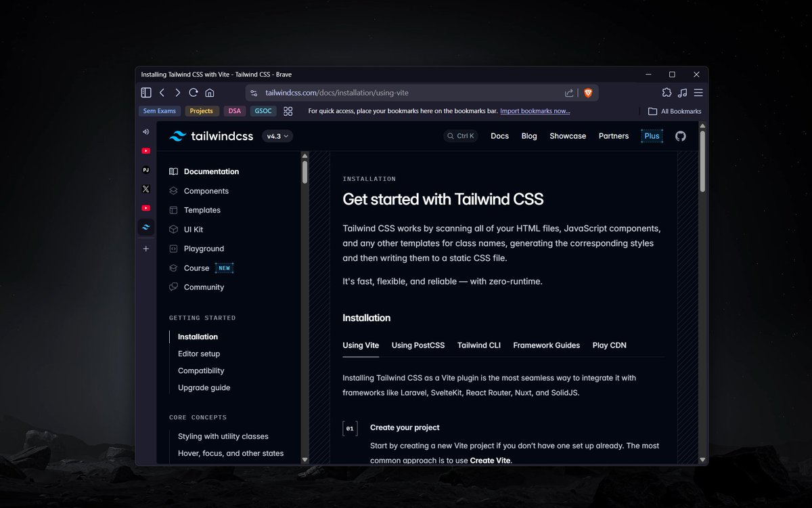Image resolution: width=812 pixels, height=508 pixels.
Task: Open the Brave hamburger main menu
Action: pyautogui.click(x=698, y=93)
